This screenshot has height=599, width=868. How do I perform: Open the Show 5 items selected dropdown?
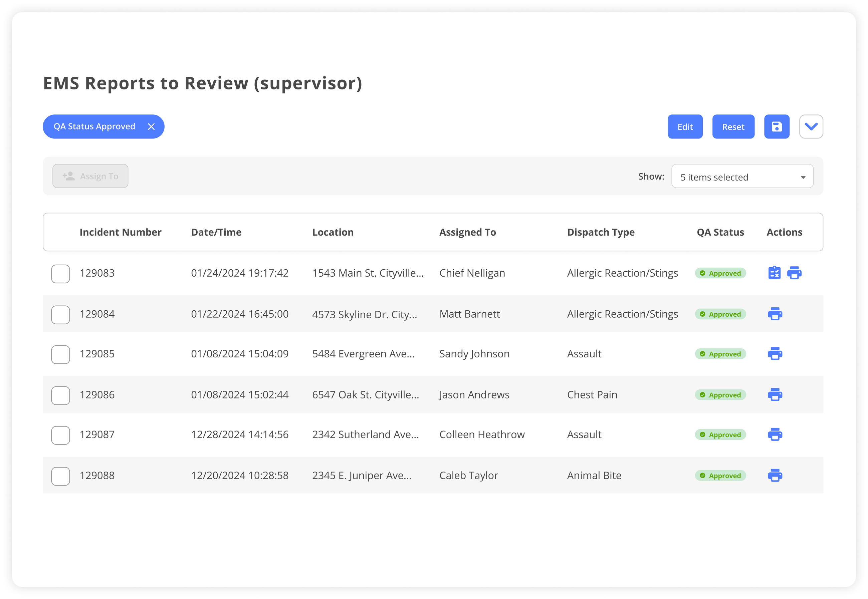coord(742,177)
